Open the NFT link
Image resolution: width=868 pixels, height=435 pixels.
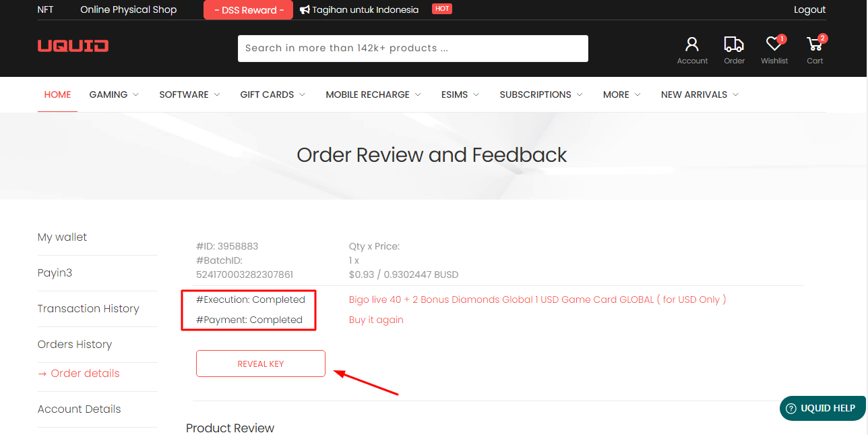(x=45, y=9)
